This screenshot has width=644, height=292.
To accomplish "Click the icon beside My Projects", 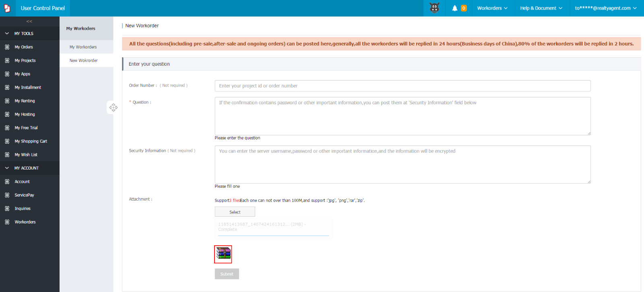I will point(7,60).
